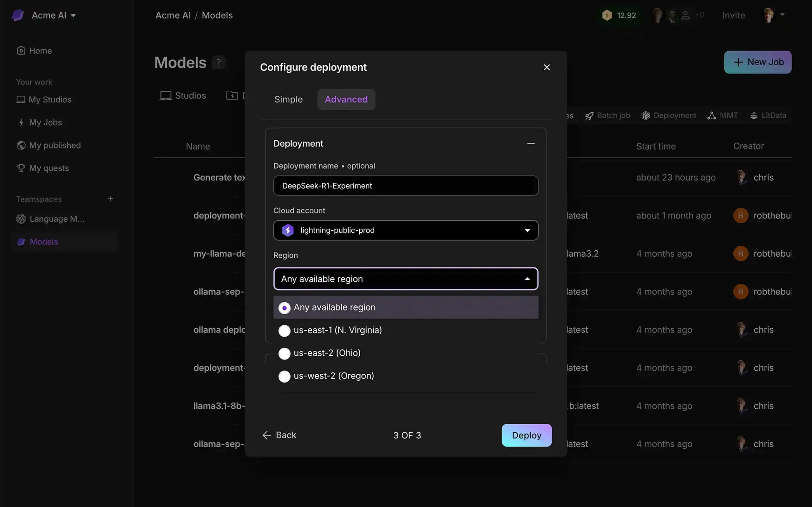Screen dimensions: 812x507
Task: Click the New Job button
Action: pyautogui.click(x=758, y=62)
